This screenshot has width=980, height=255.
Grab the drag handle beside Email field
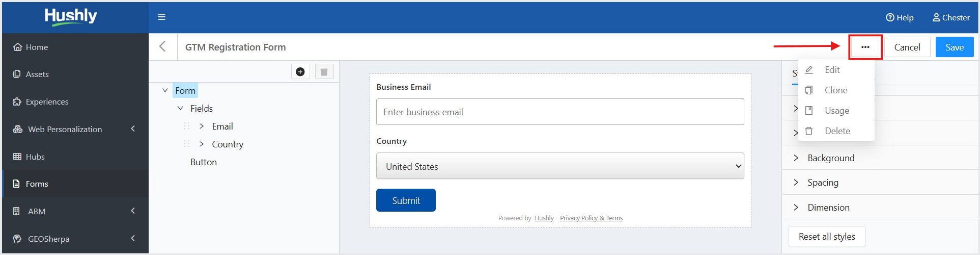(186, 126)
